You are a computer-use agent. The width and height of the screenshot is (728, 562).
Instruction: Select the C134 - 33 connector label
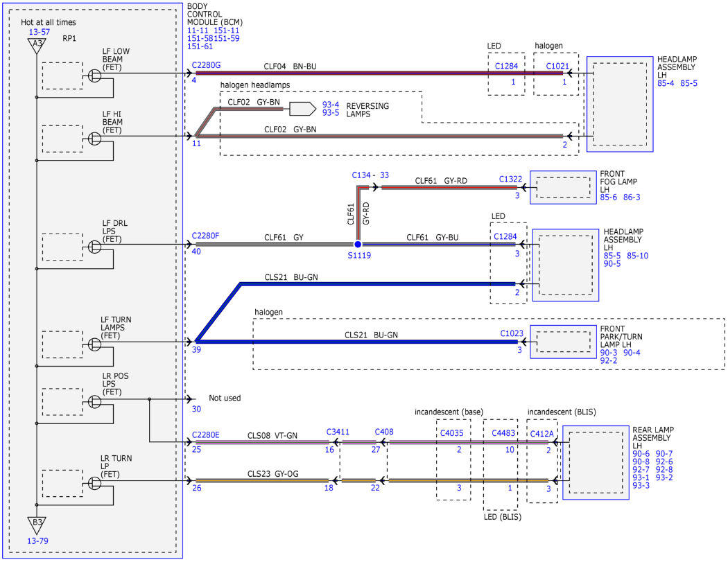370,175
